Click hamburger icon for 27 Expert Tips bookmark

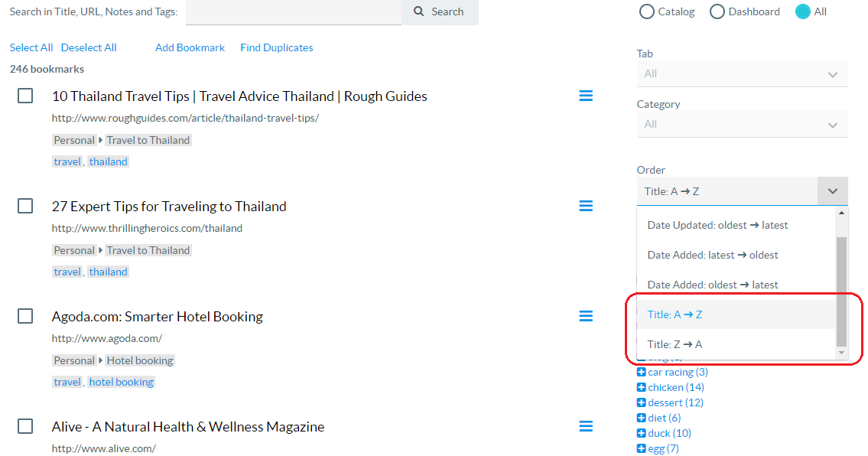pos(586,205)
